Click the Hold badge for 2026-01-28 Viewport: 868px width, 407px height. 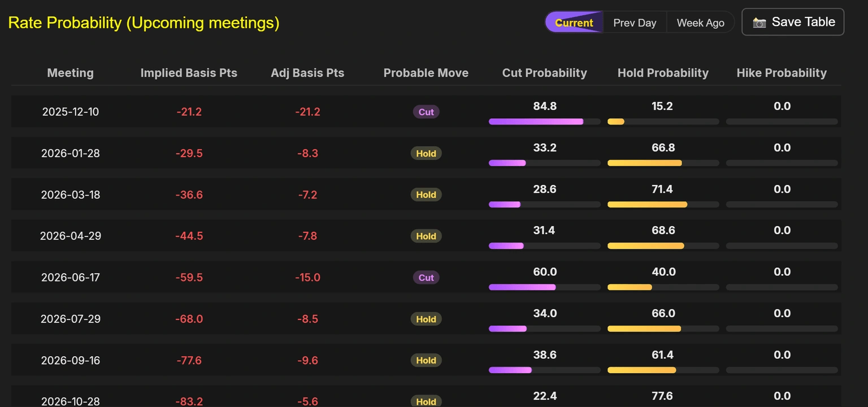coord(426,153)
